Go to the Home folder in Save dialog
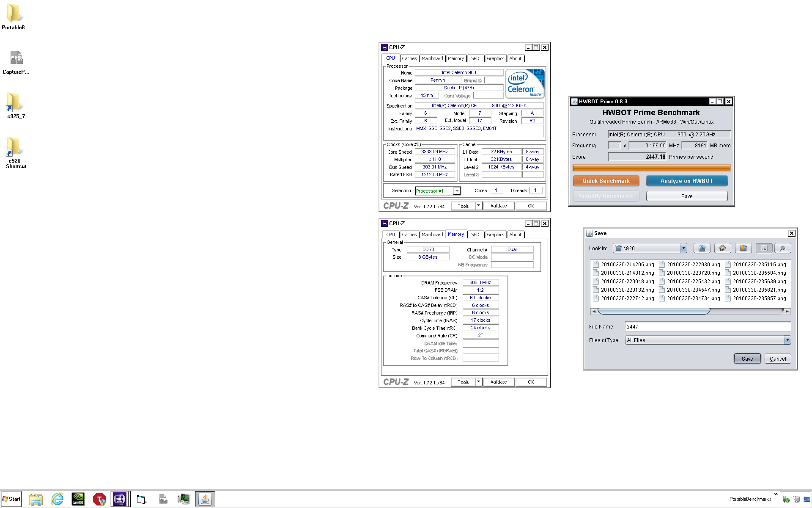 coord(722,248)
